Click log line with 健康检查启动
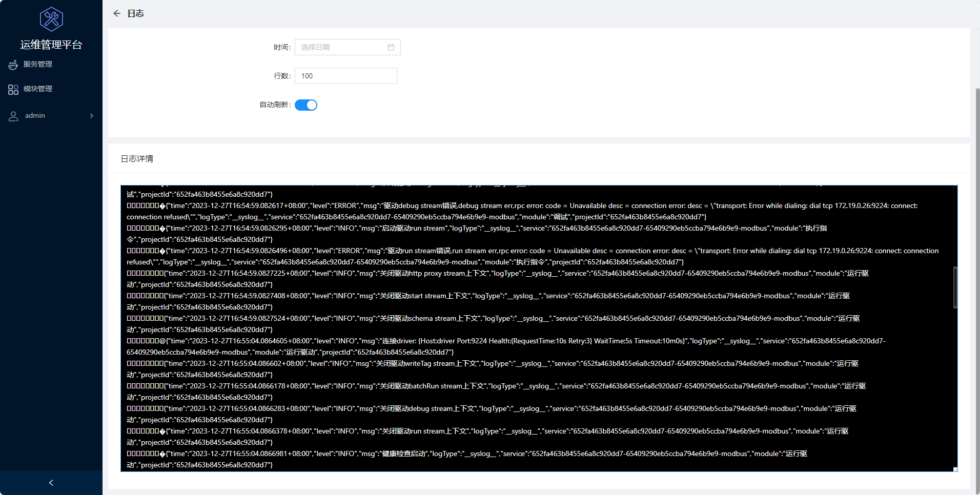This screenshot has height=495, width=980. click(x=467, y=459)
